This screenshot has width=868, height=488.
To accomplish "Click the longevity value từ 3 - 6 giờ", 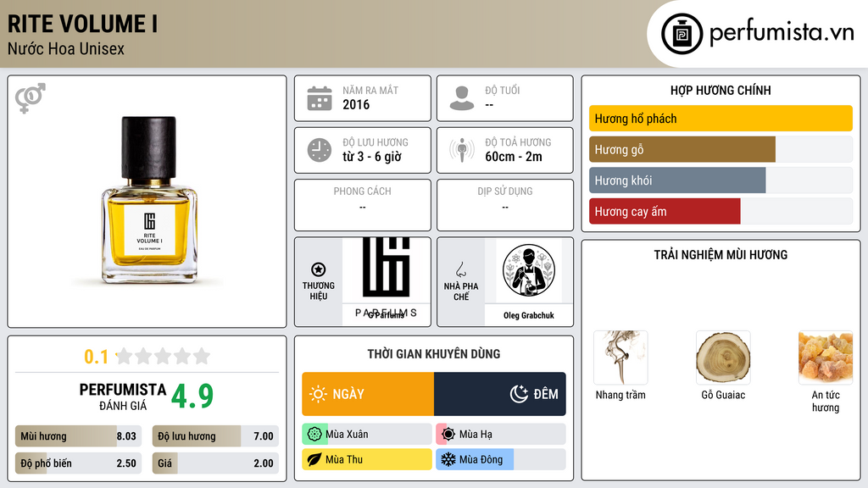I will [372, 157].
